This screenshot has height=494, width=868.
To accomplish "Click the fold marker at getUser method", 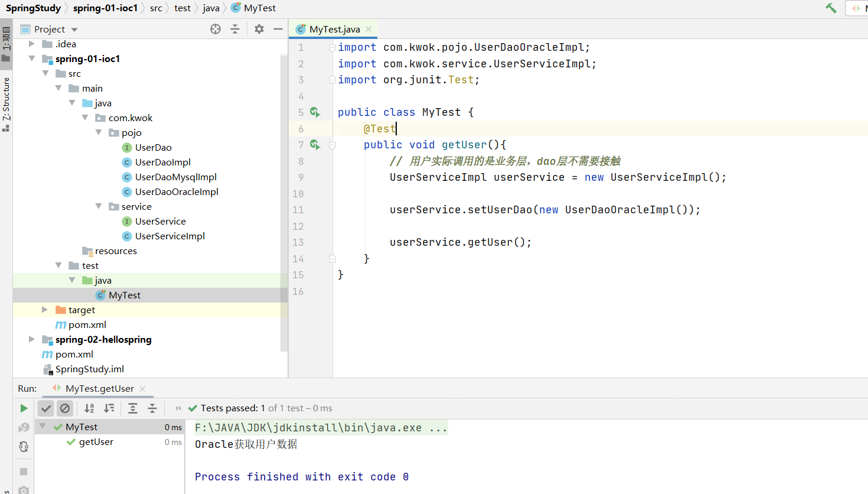I will 332,145.
